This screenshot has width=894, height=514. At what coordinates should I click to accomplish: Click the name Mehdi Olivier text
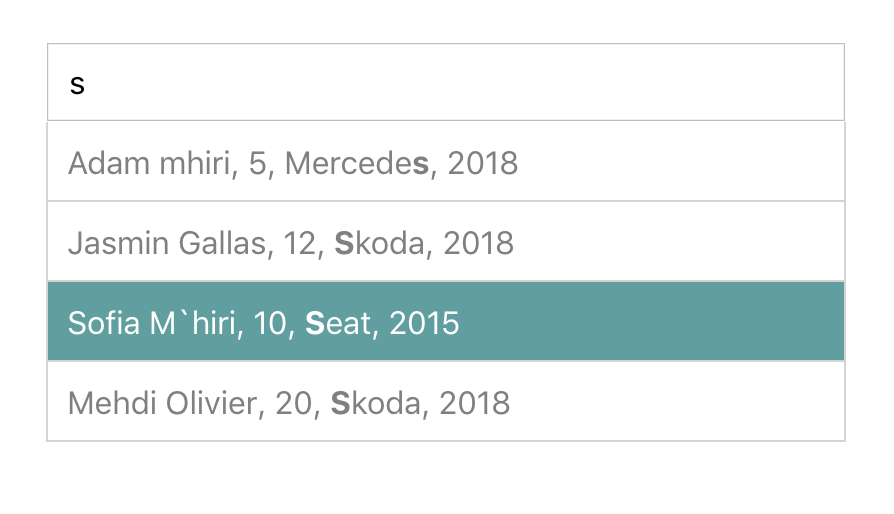(x=163, y=403)
